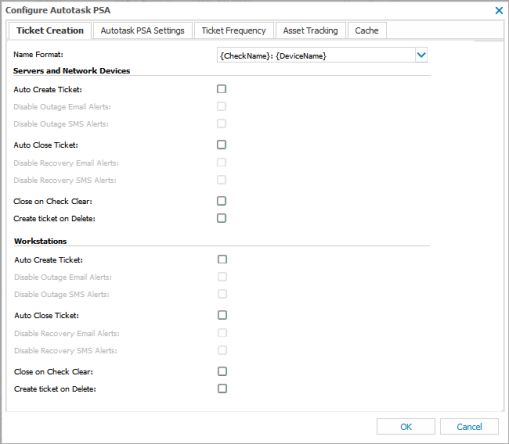Expand the Name Format dropdown arrow
Screen dimensions: 509x444
tap(421, 55)
